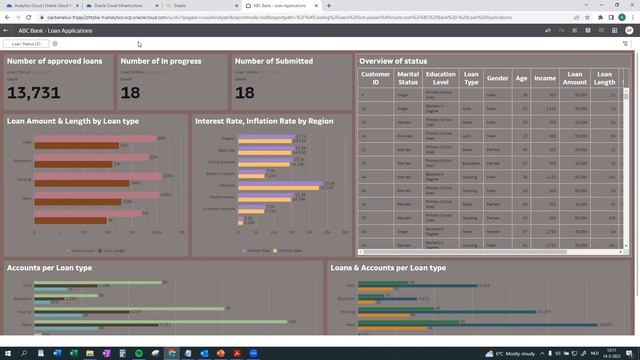This screenshot has height=360, width=640.
Task: Click the Number of Submitted tile title
Action: click(274, 61)
